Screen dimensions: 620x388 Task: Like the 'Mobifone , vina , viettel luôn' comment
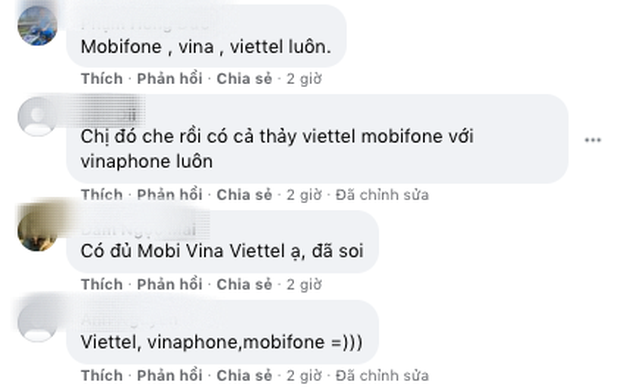[102, 79]
